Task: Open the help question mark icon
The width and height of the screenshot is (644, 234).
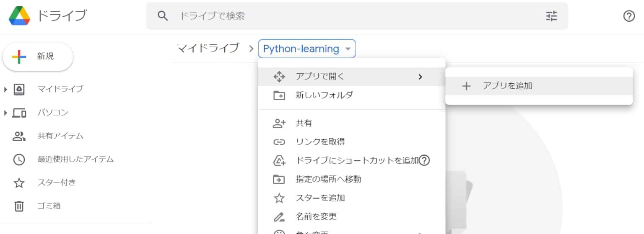Action: (x=628, y=16)
